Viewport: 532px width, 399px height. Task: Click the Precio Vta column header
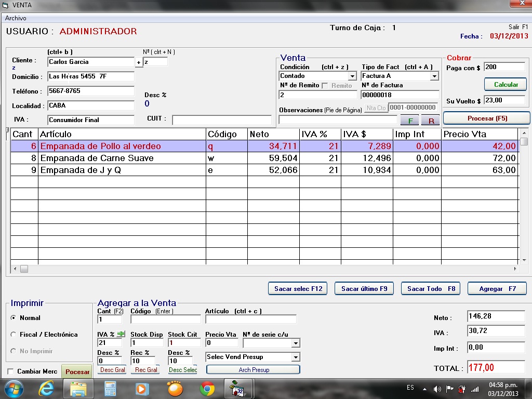click(x=480, y=134)
